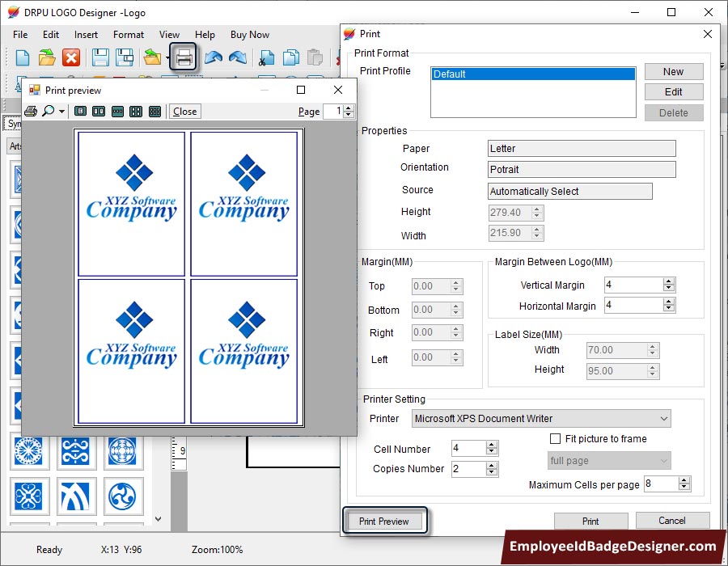Click the Paste clipboard icon
The width and height of the screenshot is (728, 566).
pyautogui.click(x=315, y=58)
